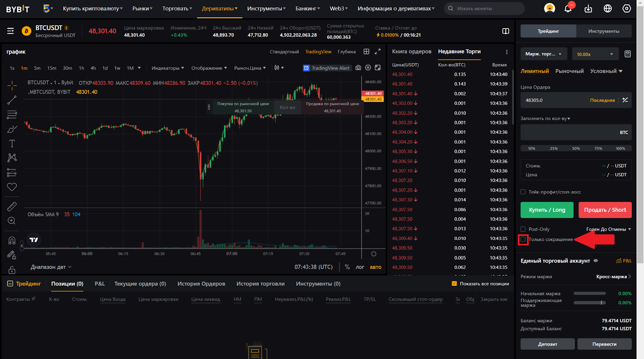The width and height of the screenshot is (644, 359).
Task: Select the trend line drawing tool
Action: tap(12, 100)
